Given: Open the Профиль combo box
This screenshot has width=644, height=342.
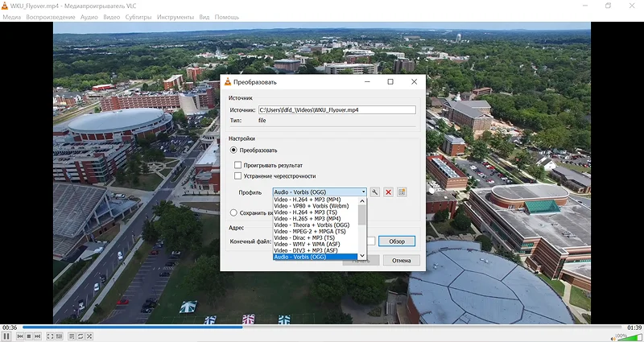Looking at the screenshot, I should pos(320,192).
